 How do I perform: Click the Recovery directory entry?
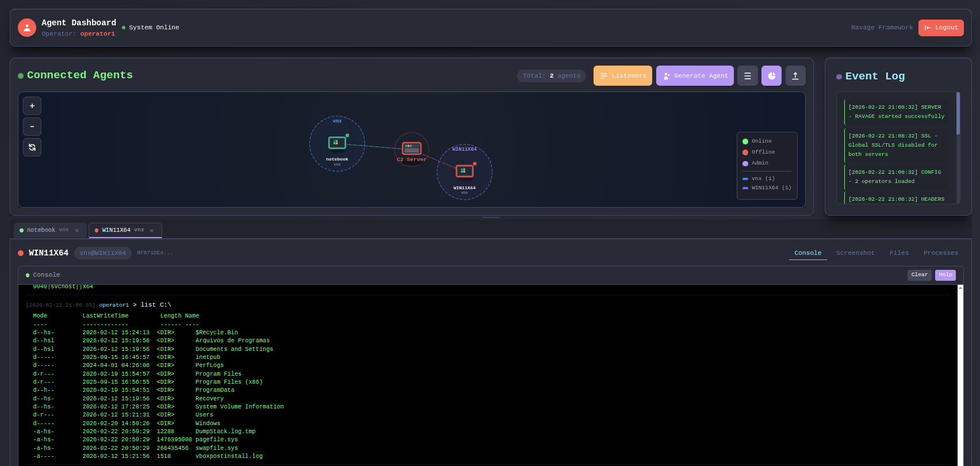click(209, 399)
